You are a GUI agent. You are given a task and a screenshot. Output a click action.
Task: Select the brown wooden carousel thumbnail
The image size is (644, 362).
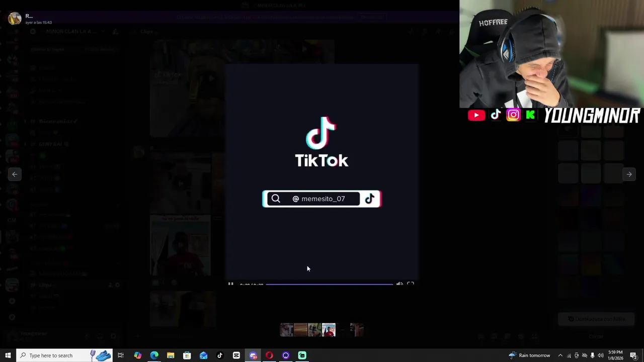(300, 330)
